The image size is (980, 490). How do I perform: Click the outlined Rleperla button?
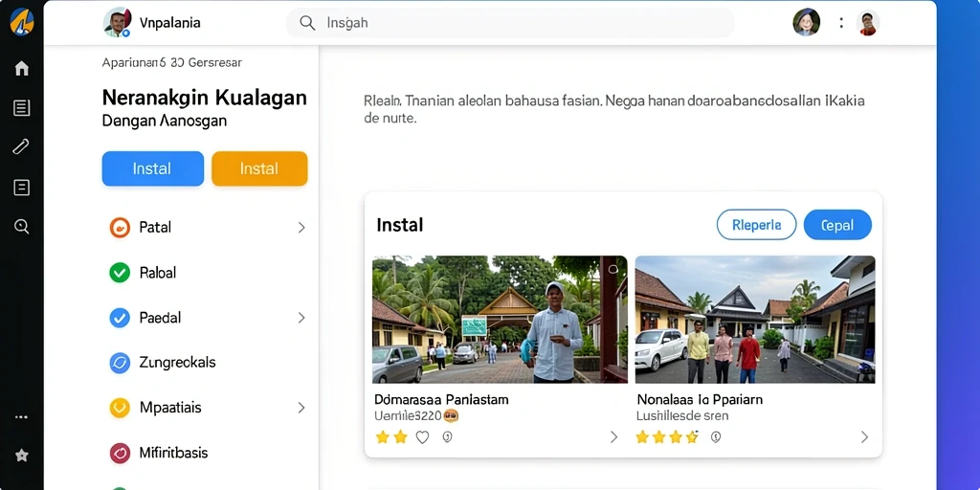coord(756,225)
